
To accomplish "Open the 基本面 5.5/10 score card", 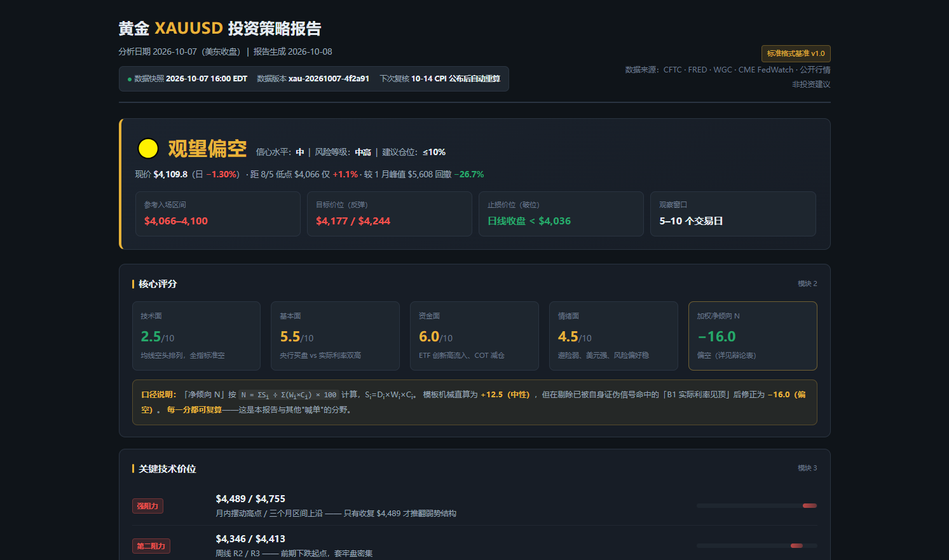I will [336, 336].
